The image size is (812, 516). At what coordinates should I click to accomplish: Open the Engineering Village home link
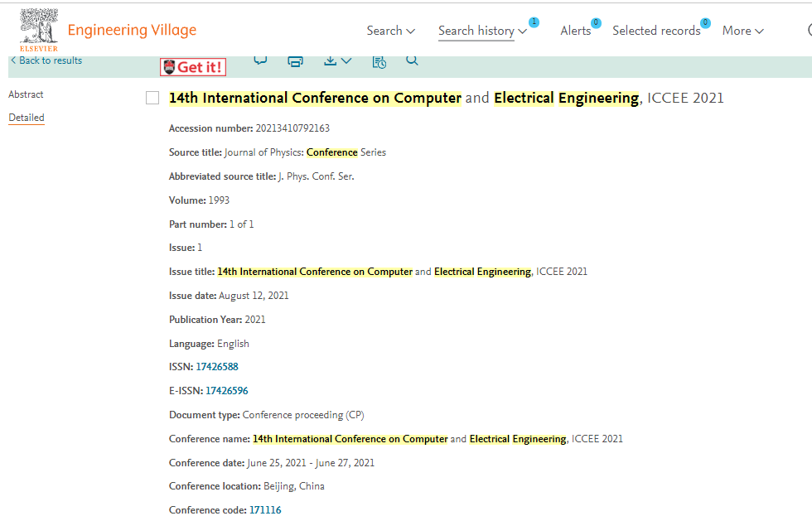[132, 30]
